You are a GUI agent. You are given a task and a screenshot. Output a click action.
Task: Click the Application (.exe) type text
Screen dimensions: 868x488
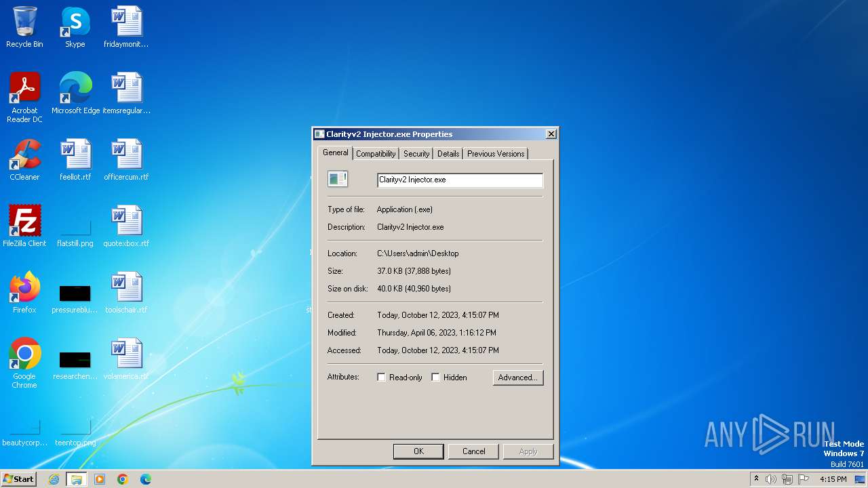pos(405,209)
